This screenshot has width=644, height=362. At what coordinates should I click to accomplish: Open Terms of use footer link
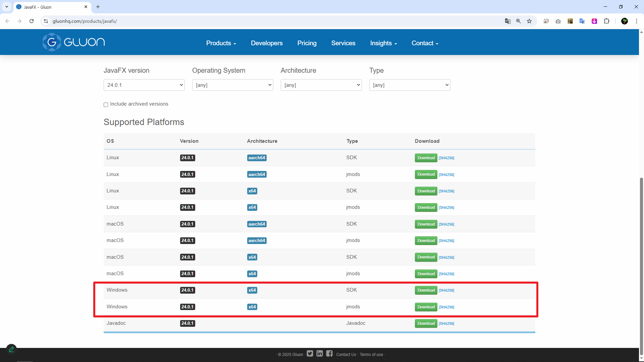click(371, 355)
